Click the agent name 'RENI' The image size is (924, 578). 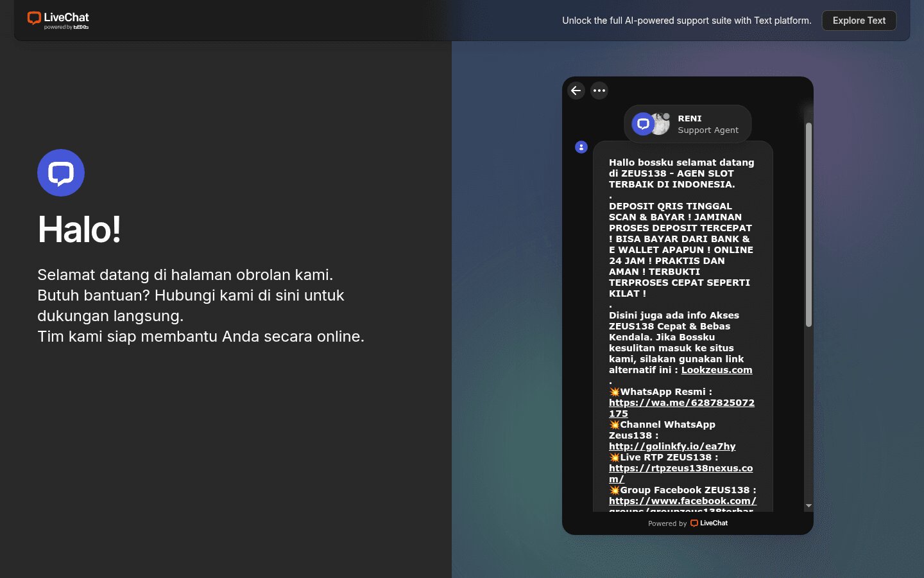click(x=690, y=119)
